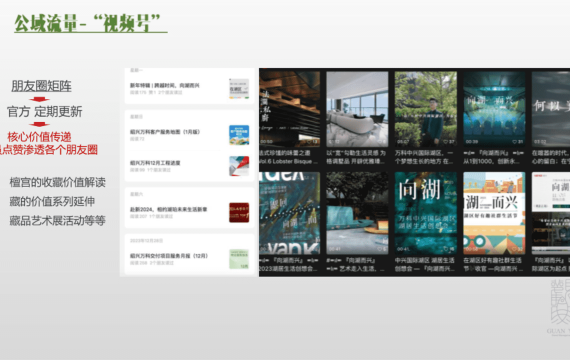Screen dimensions: 570x360
Task: Play the teal 向湖 poster video
Action: [426, 213]
